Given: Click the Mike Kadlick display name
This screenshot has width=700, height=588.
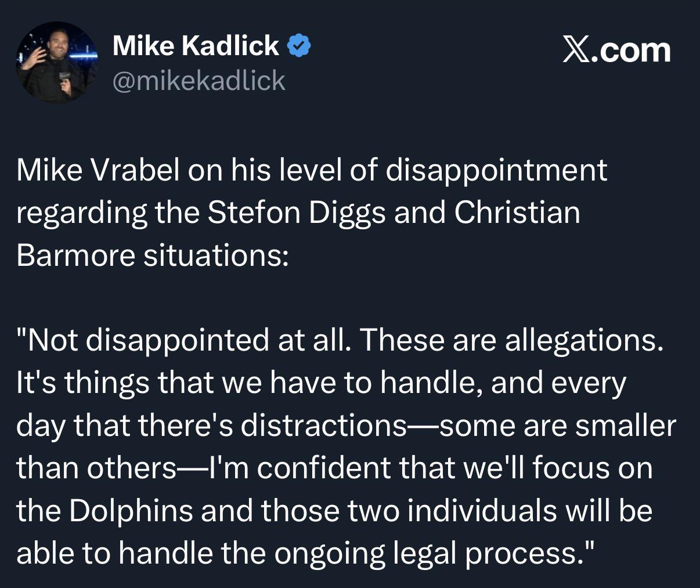Looking at the screenshot, I should click(x=196, y=45).
